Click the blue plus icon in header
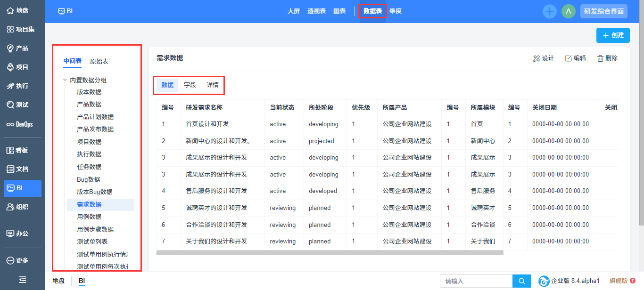The height and width of the screenshot is (290, 644). click(x=549, y=11)
